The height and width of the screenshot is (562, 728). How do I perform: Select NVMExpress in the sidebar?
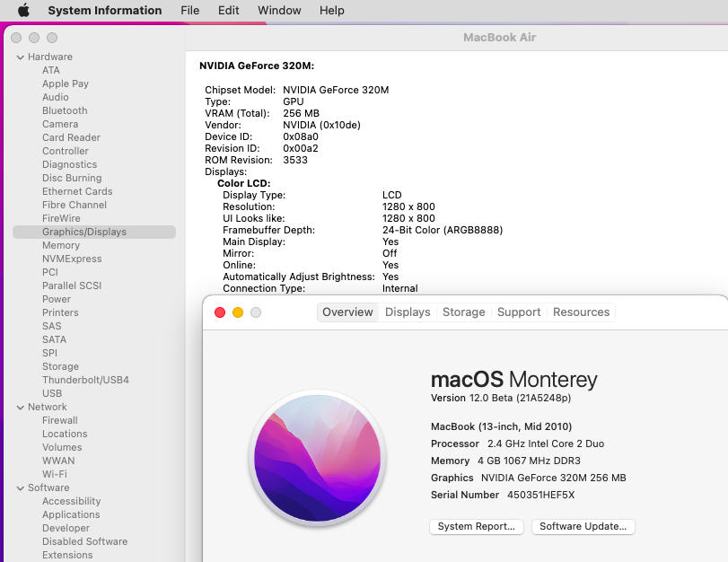click(72, 259)
